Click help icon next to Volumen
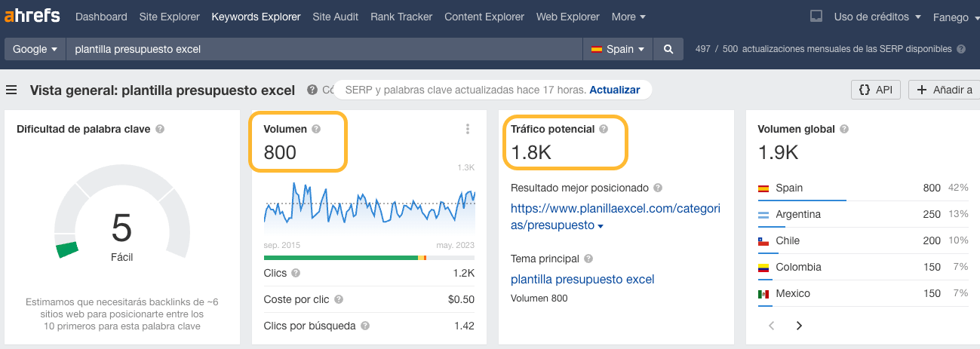Viewport: 980px width, 349px height. [x=316, y=129]
